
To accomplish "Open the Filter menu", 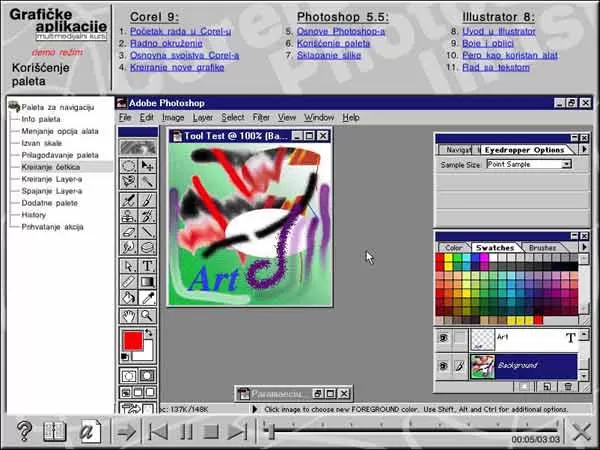I will (x=261, y=117).
